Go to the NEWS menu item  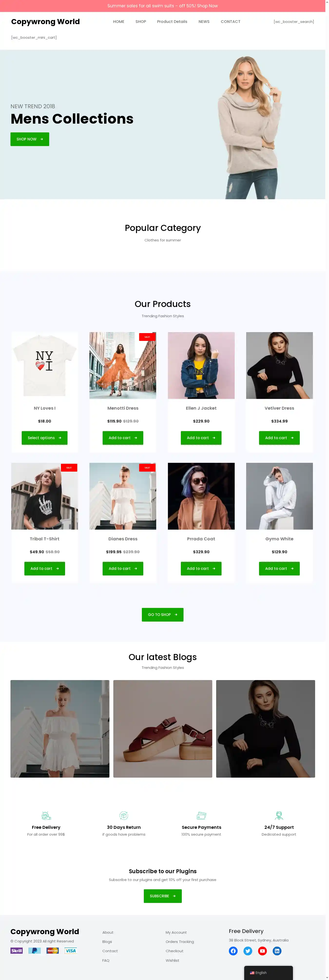point(204,22)
